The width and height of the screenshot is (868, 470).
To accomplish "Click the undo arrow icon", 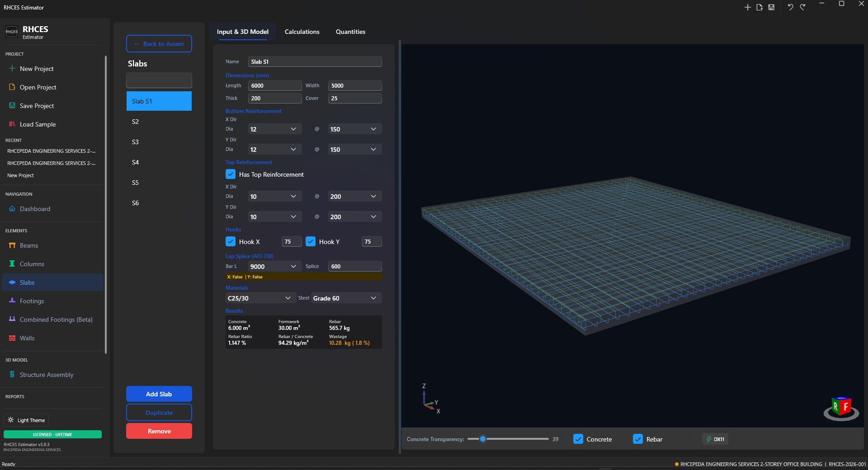I will [x=790, y=7].
